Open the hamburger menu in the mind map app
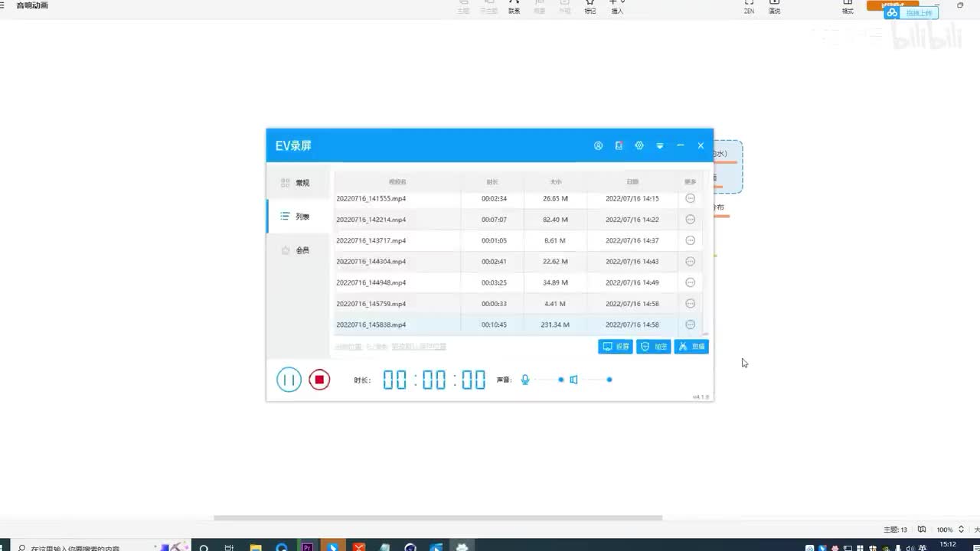The width and height of the screenshot is (980, 551). tap(3, 5)
